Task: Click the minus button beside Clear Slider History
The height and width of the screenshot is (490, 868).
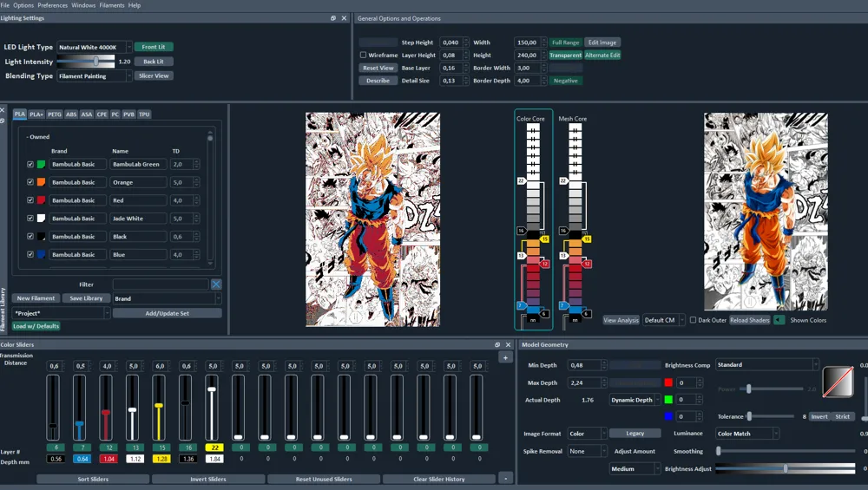Action: [505, 479]
